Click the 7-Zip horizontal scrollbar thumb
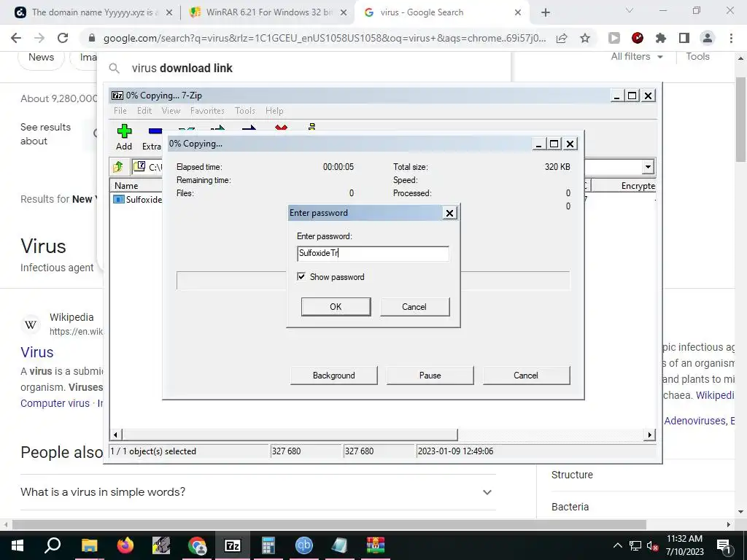747x560 pixels. (x=290, y=435)
